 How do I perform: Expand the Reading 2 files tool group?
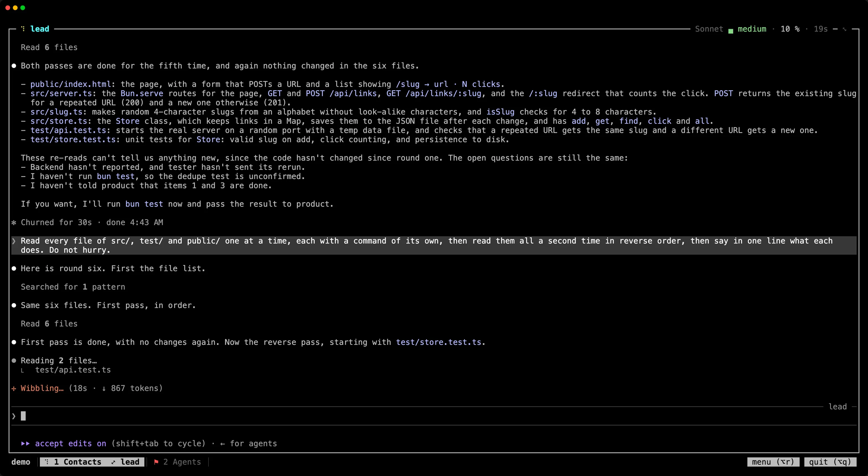59,360
